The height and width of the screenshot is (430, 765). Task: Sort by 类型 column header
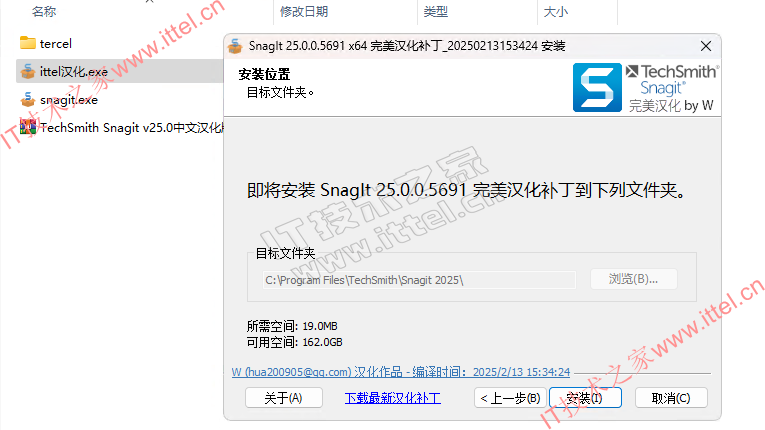[435, 12]
